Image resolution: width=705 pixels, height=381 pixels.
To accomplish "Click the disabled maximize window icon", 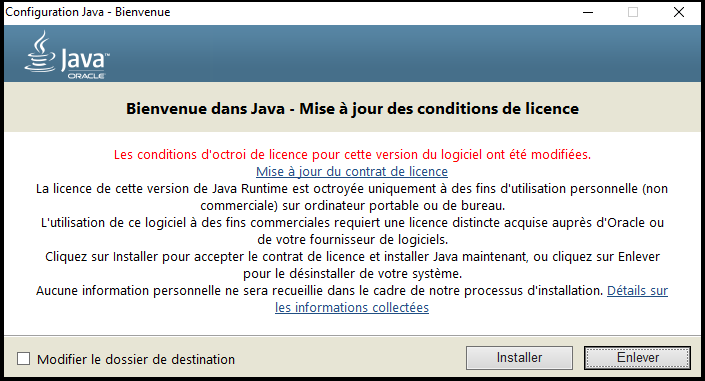I will coord(633,12).
